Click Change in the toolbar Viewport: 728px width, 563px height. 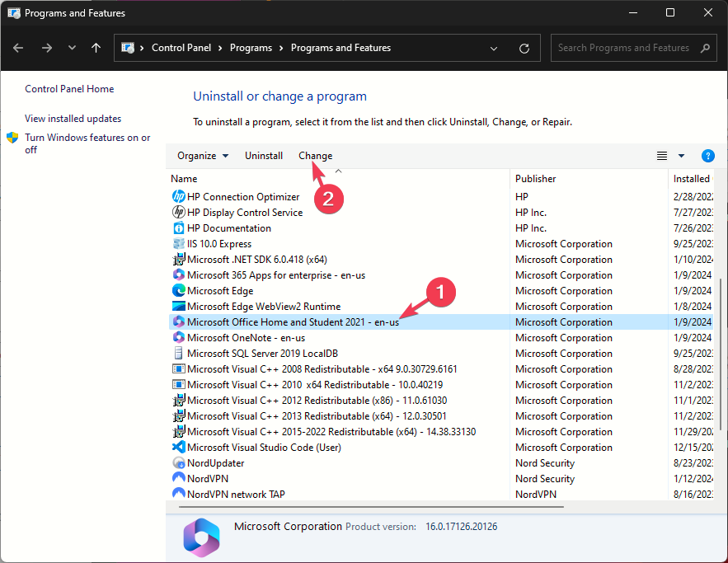click(316, 156)
